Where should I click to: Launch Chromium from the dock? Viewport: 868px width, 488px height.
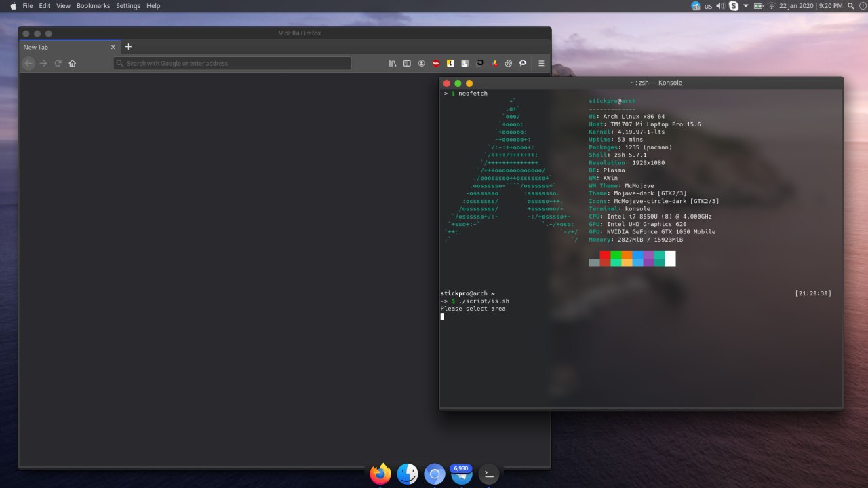(435, 474)
